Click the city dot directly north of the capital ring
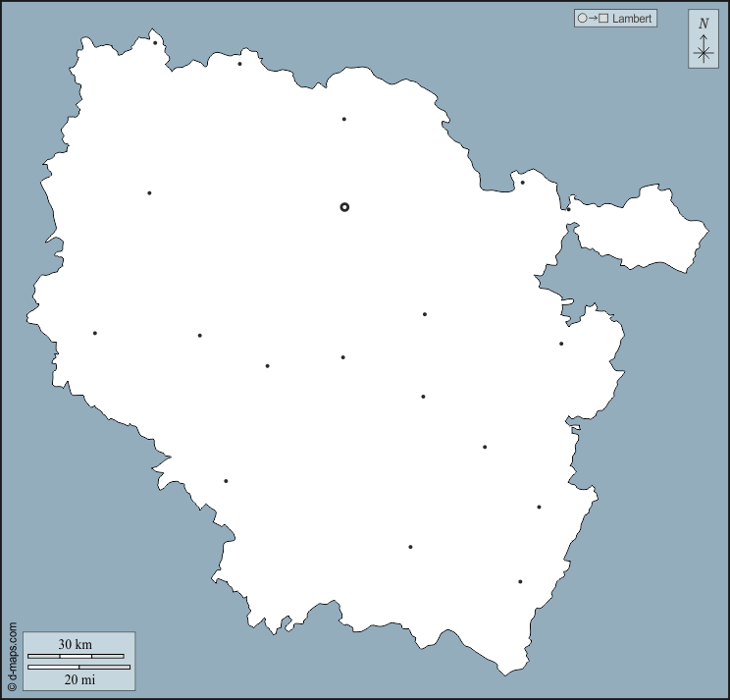 click(x=343, y=119)
